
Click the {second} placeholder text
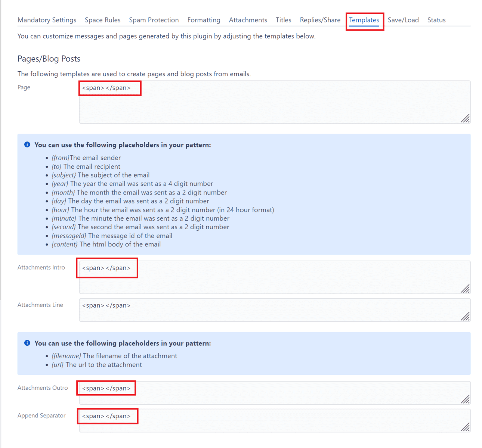pos(64,227)
